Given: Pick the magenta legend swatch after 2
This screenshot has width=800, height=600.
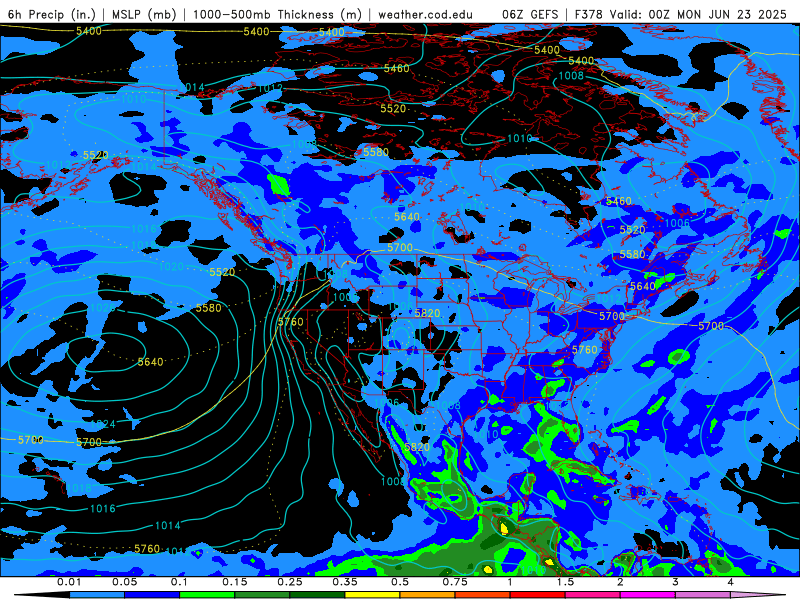Looking at the screenshot, I should 647,595.
